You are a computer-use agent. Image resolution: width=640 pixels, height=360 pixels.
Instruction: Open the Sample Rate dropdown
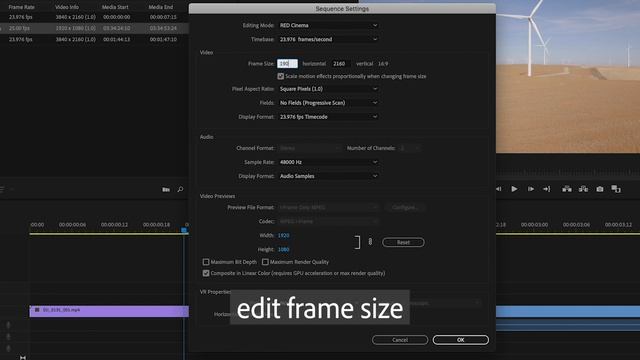point(328,162)
